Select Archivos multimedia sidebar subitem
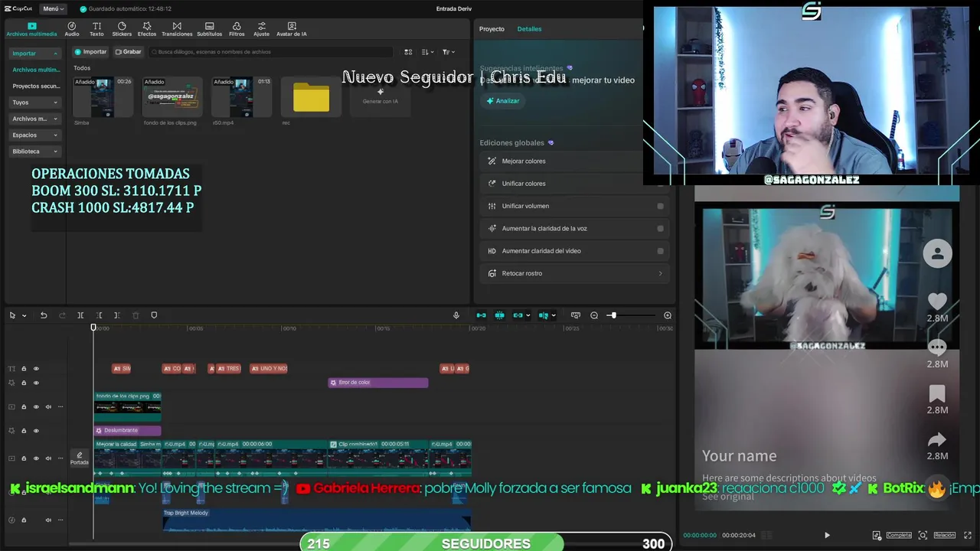 36,70
